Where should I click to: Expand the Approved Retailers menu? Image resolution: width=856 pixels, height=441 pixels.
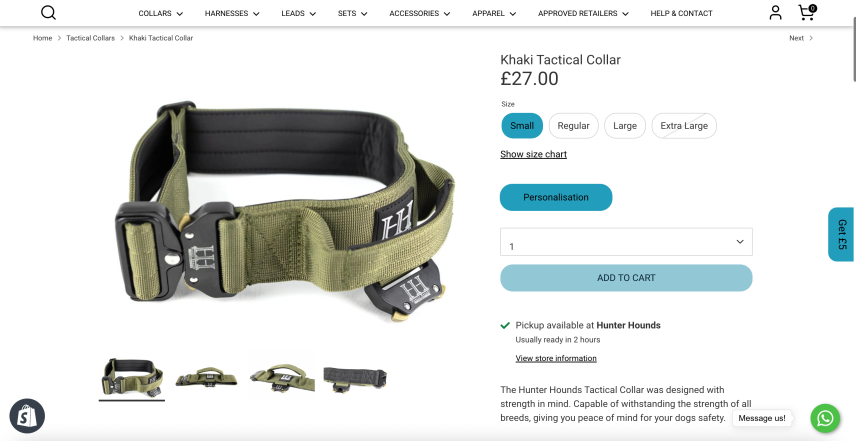pos(583,13)
